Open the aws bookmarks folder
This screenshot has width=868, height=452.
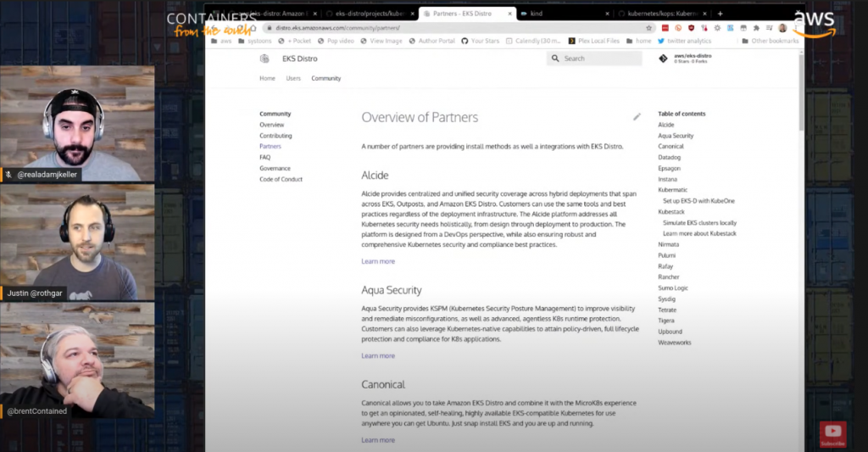(221, 41)
